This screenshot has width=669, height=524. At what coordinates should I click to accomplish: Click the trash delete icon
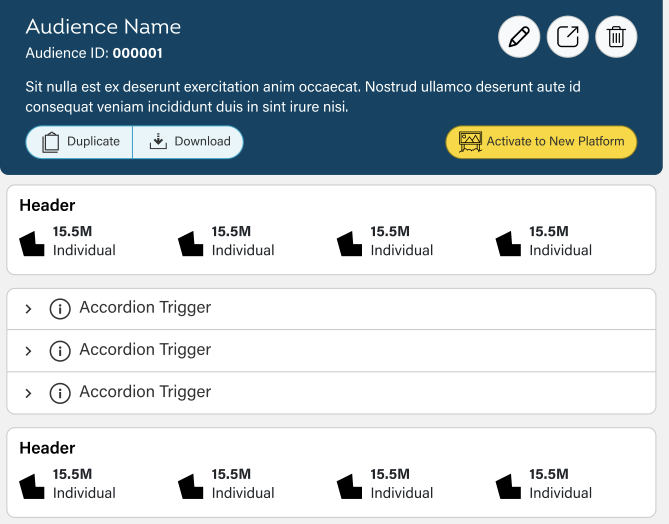click(616, 38)
